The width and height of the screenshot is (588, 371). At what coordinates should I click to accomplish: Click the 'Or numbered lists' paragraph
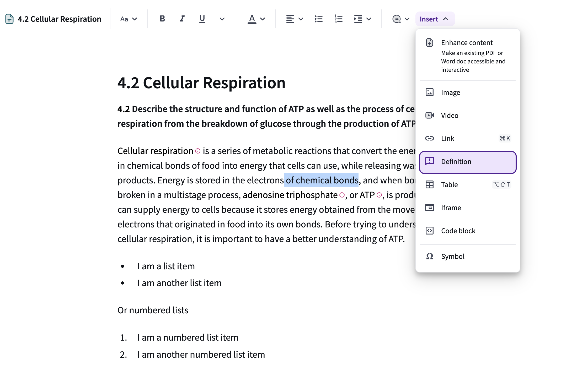[x=153, y=310]
